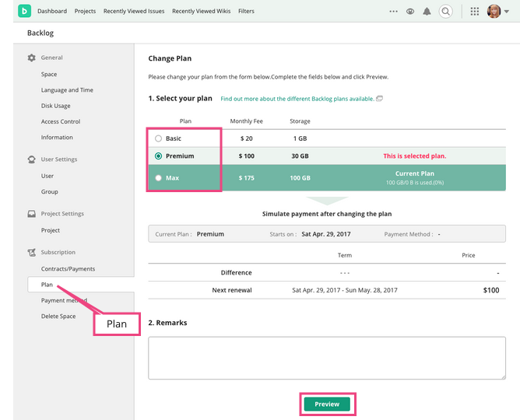The width and height of the screenshot is (520, 420).
Task: Open Access Control settings
Action: [61, 121]
